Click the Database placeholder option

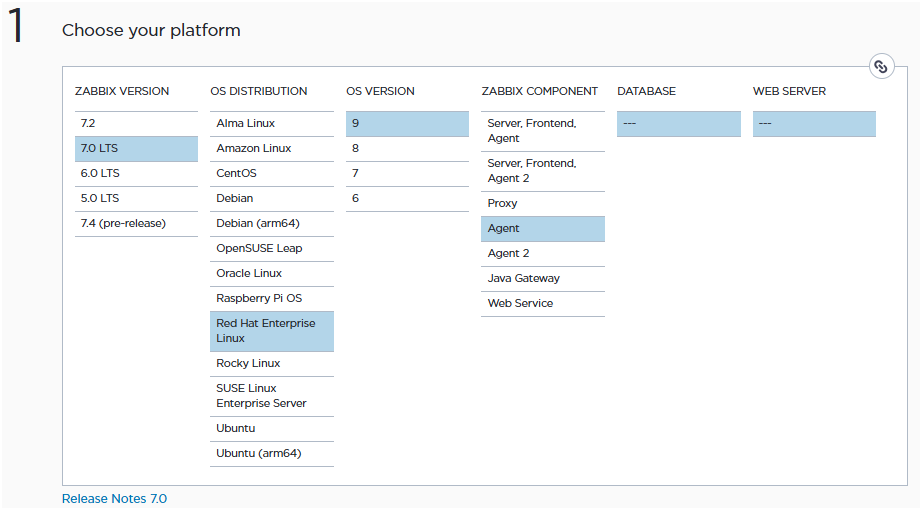(678, 123)
